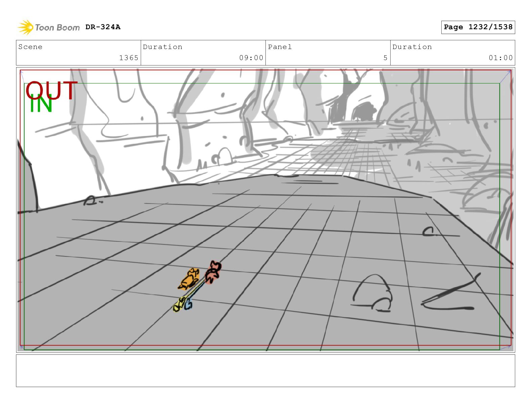Click the green IN camera marker

tap(41, 103)
